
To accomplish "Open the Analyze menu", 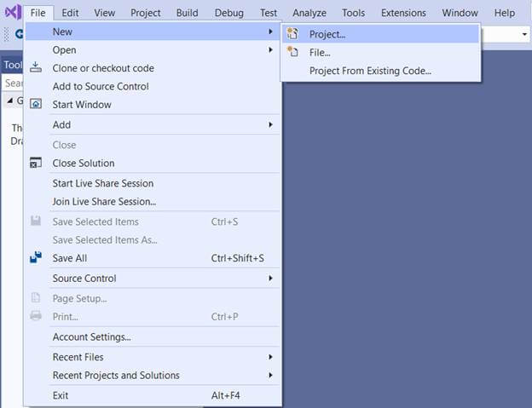I will [309, 13].
